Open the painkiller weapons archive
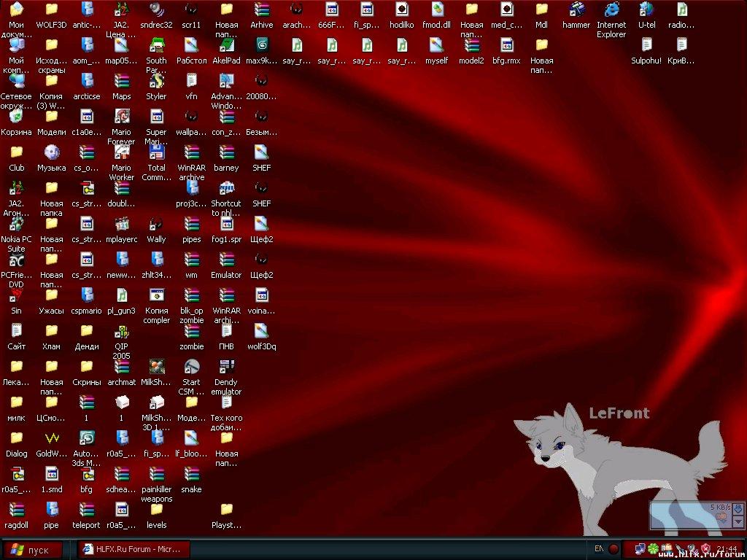The image size is (747, 560). (156, 474)
